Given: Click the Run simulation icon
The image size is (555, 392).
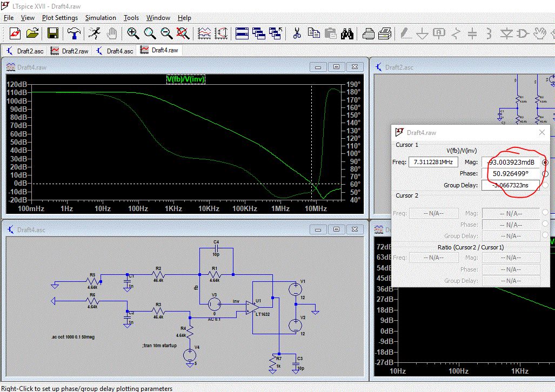Looking at the screenshot, I should (95, 33).
